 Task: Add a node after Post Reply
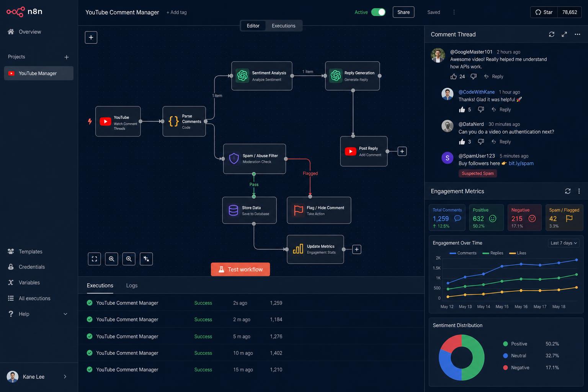tap(402, 151)
